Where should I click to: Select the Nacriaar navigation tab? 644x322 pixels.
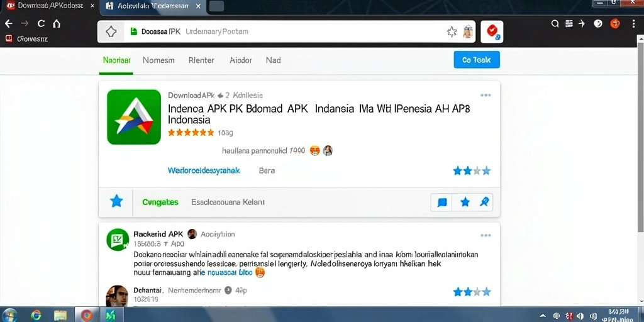click(116, 60)
